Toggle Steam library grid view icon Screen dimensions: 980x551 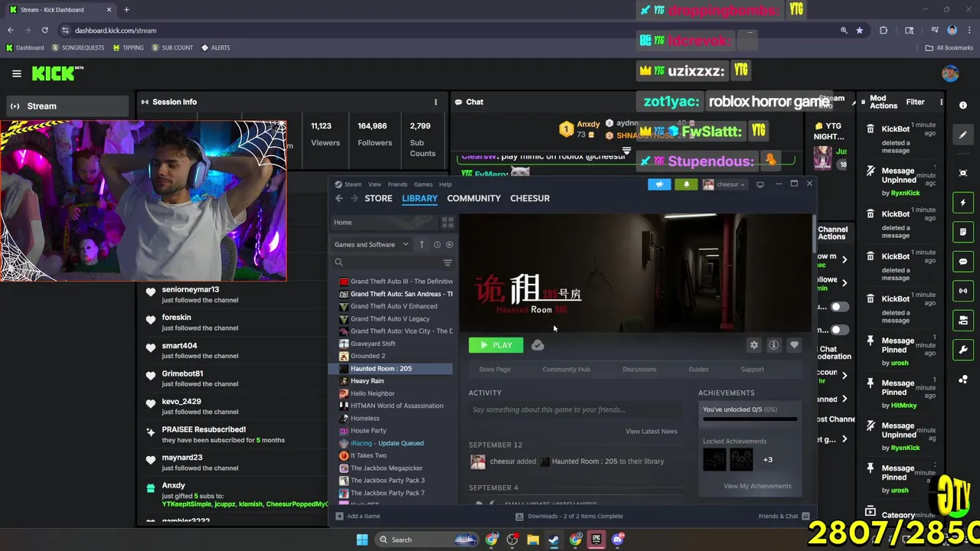click(x=447, y=223)
